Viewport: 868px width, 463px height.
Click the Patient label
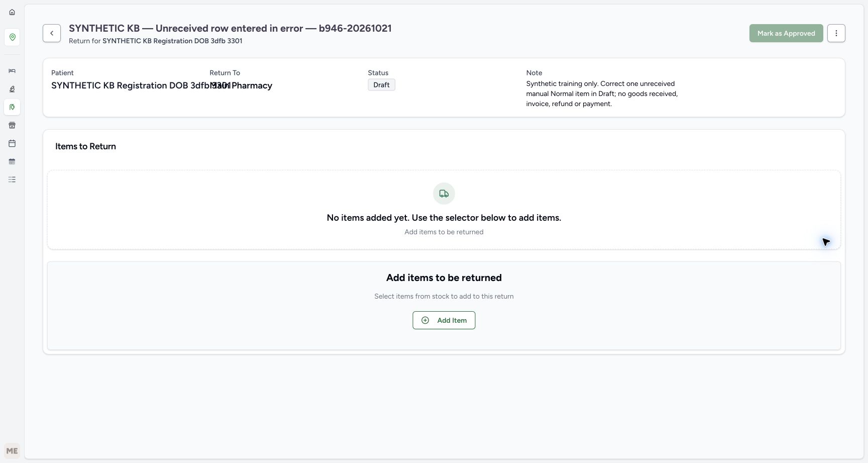[x=62, y=73]
